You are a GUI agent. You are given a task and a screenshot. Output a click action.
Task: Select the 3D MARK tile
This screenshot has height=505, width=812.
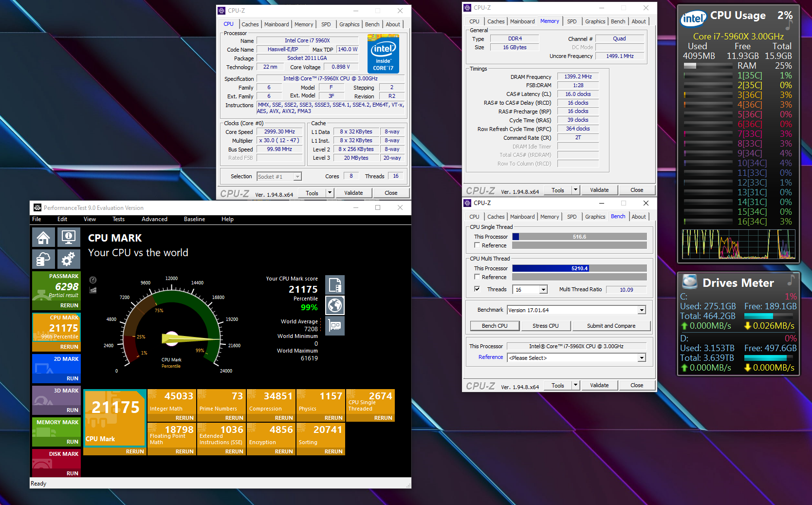point(56,400)
